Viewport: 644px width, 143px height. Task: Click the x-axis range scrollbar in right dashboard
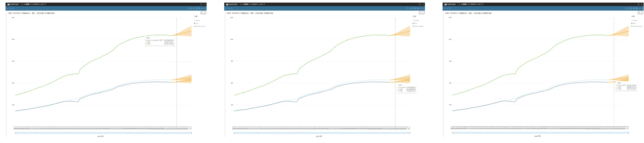(541, 133)
